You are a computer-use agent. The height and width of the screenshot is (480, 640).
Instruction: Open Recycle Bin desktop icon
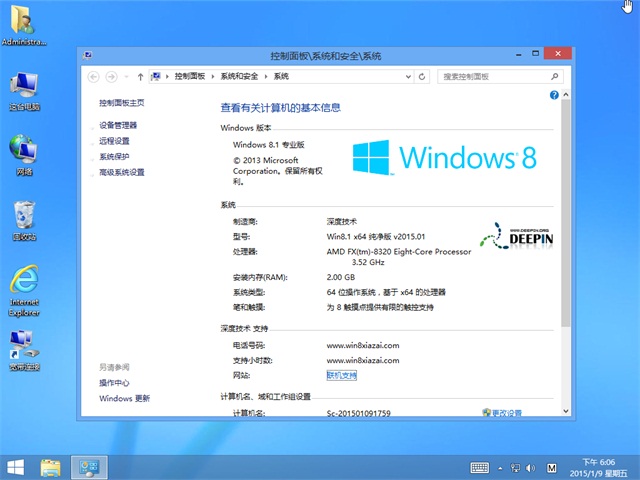25,220
